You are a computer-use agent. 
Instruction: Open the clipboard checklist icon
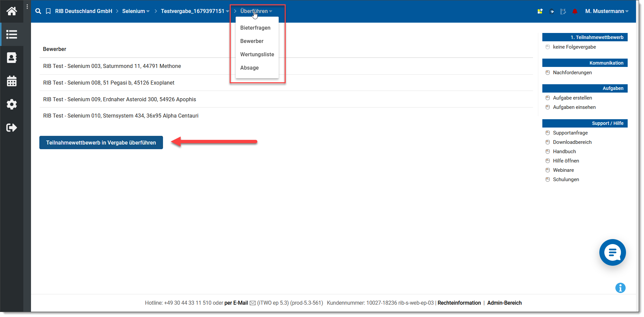pyautogui.click(x=552, y=11)
